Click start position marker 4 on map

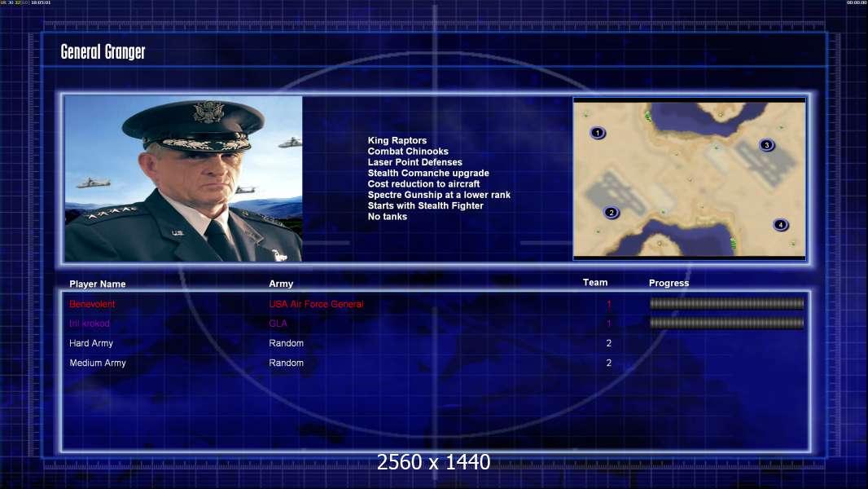pyautogui.click(x=781, y=225)
